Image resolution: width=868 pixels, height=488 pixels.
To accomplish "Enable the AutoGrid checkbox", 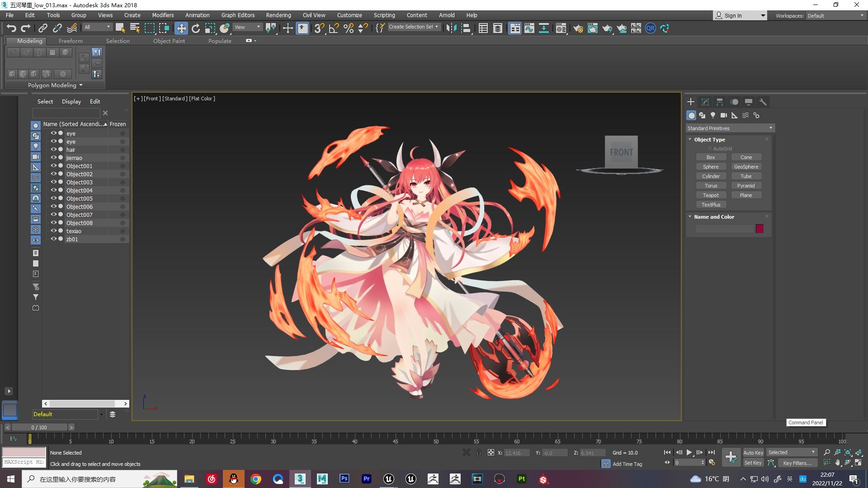I will click(x=710, y=149).
